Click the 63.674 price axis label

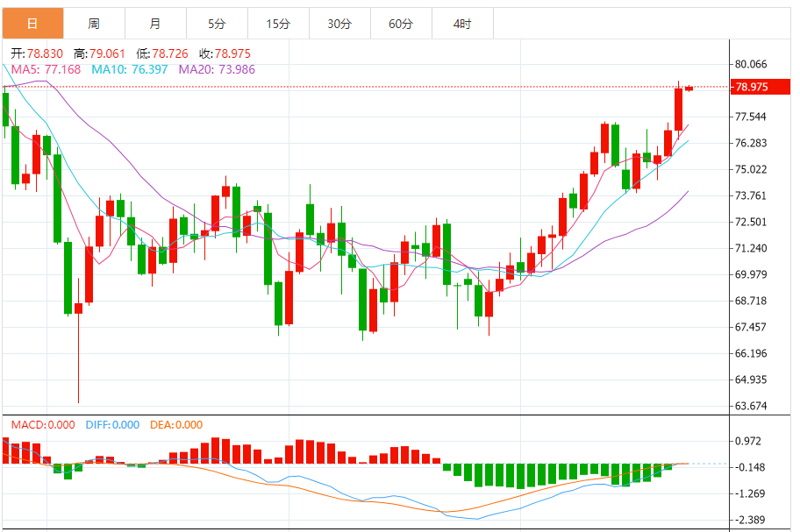(x=751, y=406)
